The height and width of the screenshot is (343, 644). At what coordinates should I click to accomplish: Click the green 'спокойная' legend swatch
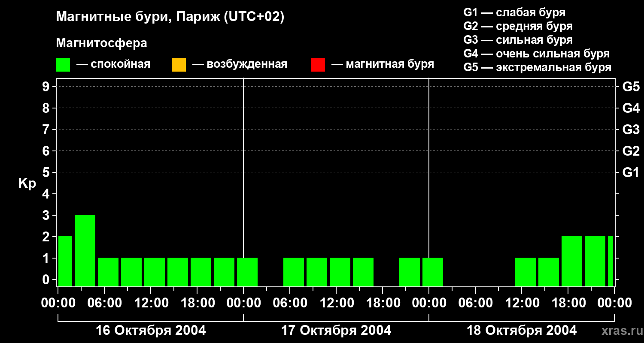[63, 65]
